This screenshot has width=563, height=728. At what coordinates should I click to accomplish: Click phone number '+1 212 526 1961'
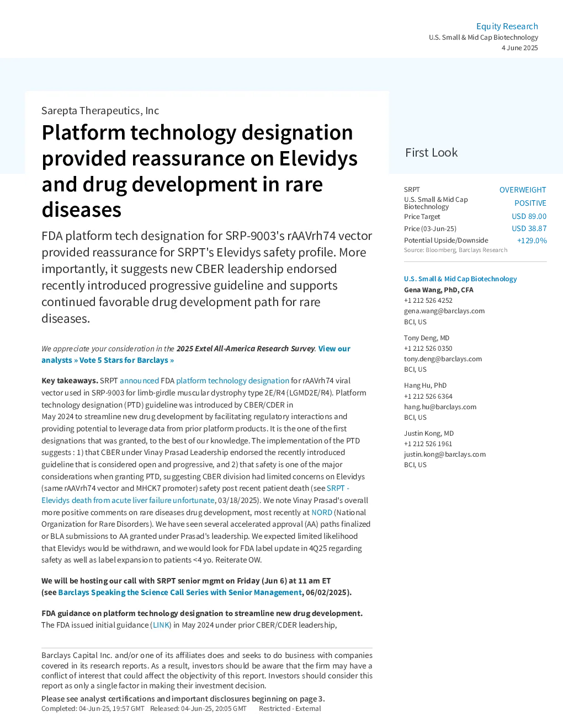(x=428, y=444)
